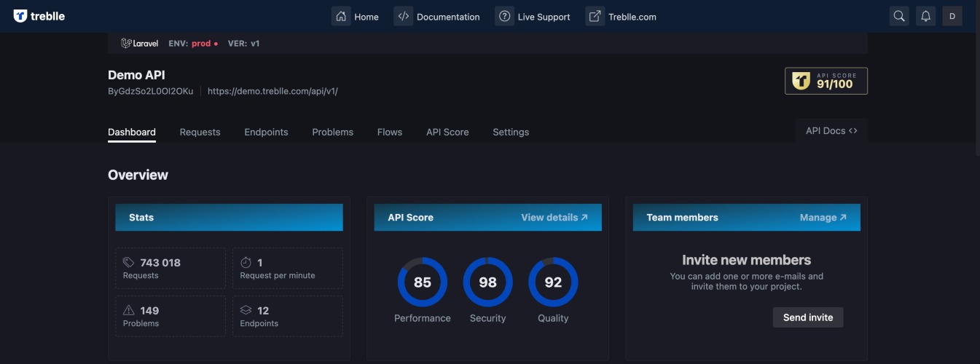Click the Treblle logo in header
980x364 pixels.
coord(39,16)
